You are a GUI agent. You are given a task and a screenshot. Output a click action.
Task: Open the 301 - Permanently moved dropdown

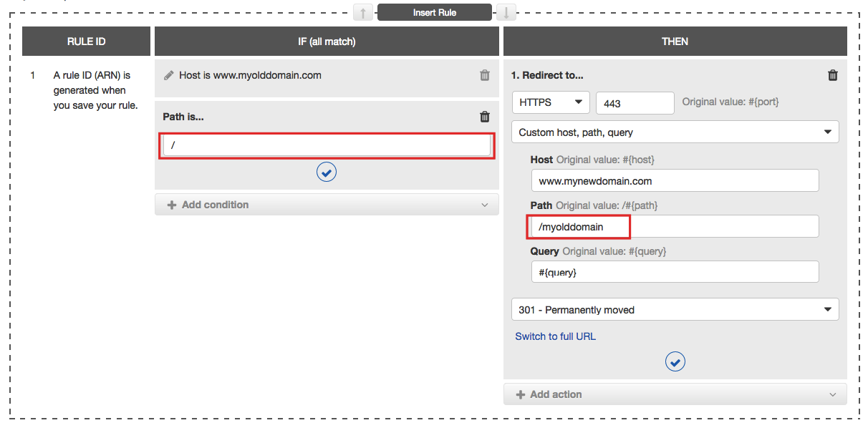click(675, 310)
